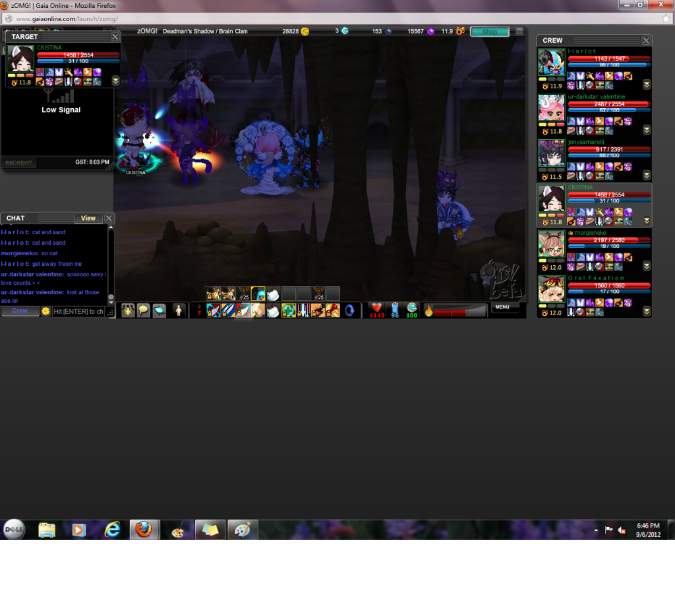This screenshot has height=616, width=675.
Task: Click the gold coin icon beside 28828
Action: click(x=305, y=31)
